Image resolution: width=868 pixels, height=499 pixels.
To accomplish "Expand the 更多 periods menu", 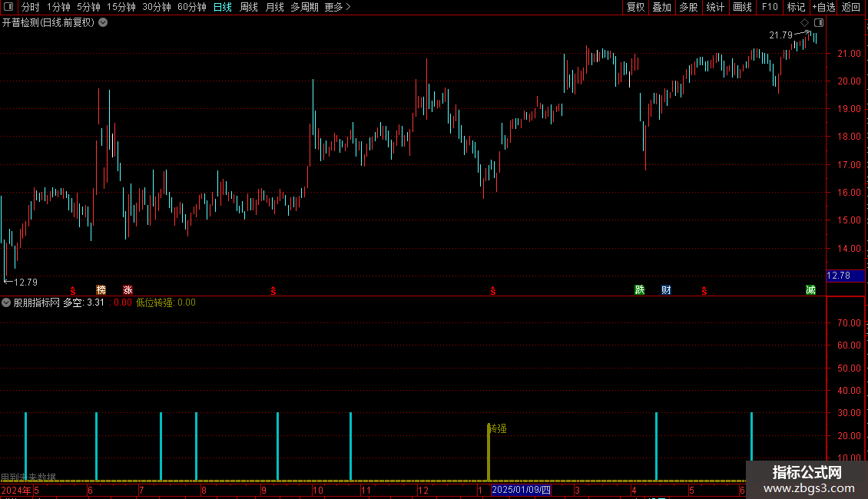I will tap(337, 7).
